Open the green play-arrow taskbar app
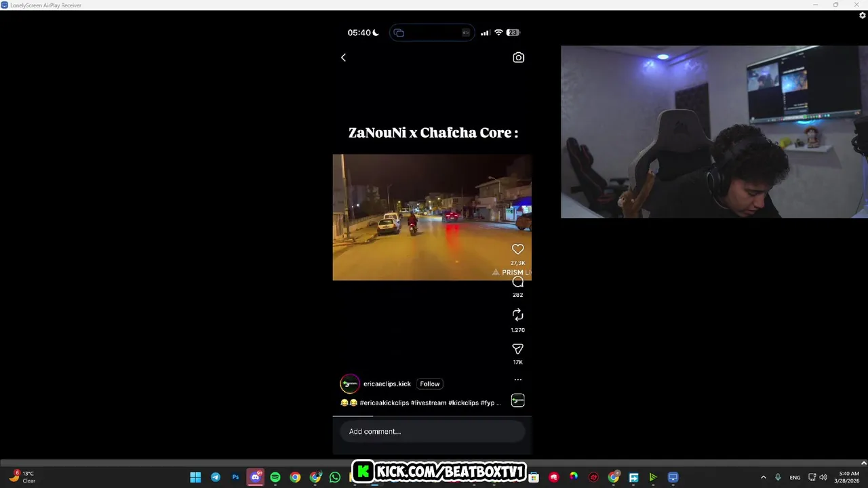 (x=653, y=477)
